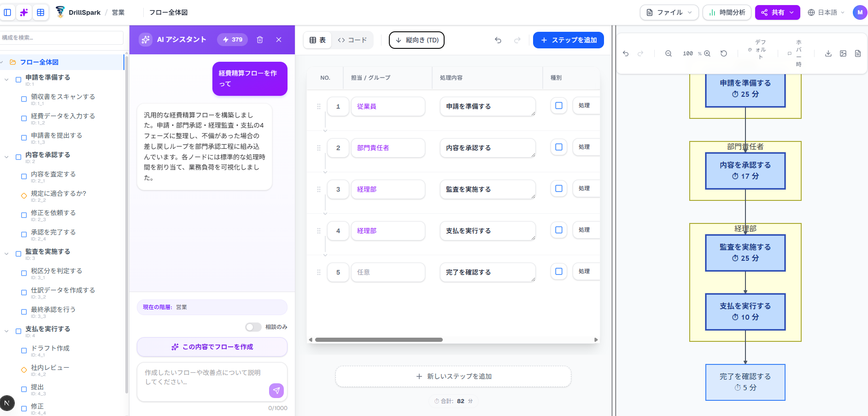Zoom out the flowchart diagram
The width and height of the screenshot is (868, 416).
[x=668, y=53]
